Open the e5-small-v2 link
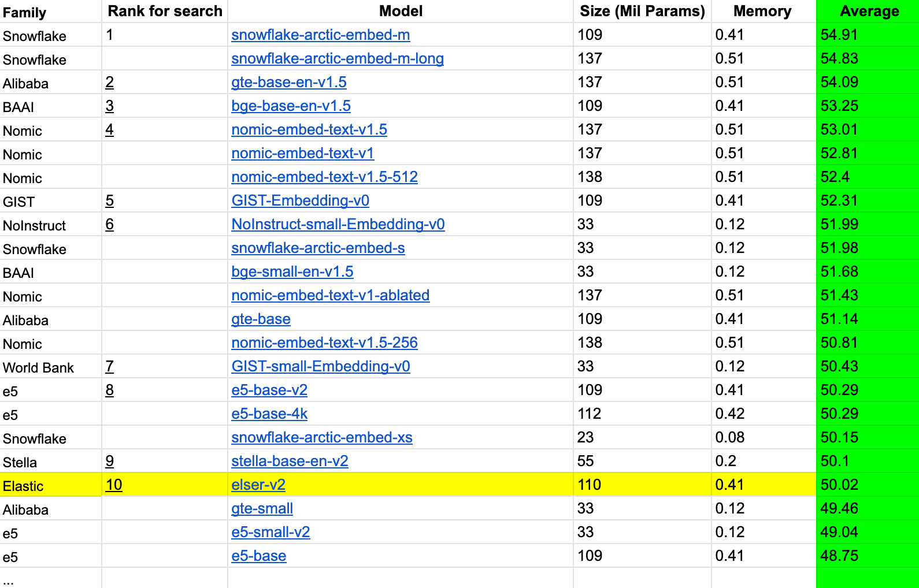Viewport: 919px width, 588px height. [271, 533]
